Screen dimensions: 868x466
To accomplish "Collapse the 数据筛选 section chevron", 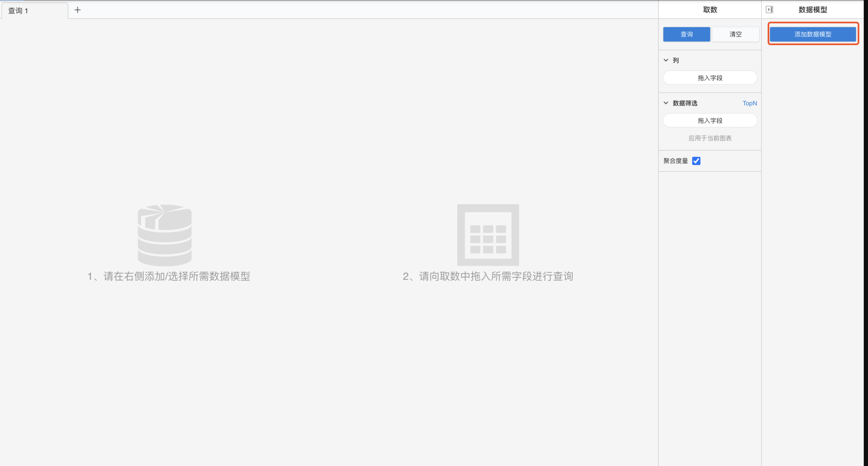I will pyautogui.click(x=666, y=103).
